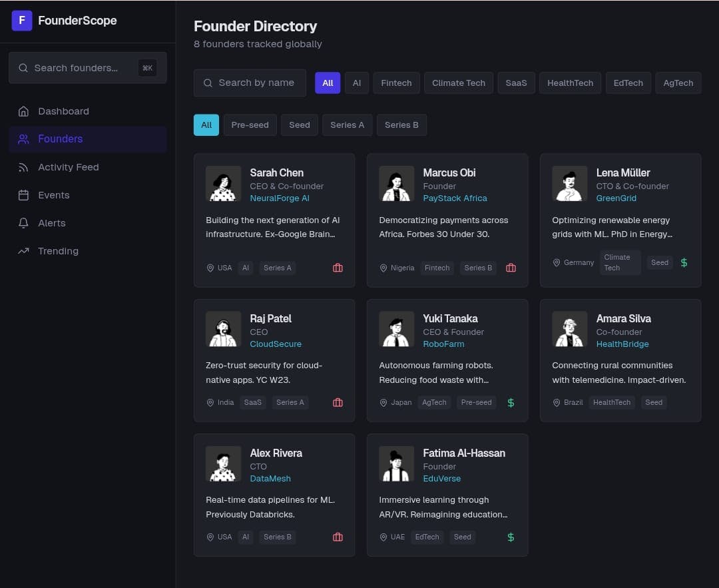Open the Activity Feed RSS icon
719x588 pixels.
click(23, 167)
